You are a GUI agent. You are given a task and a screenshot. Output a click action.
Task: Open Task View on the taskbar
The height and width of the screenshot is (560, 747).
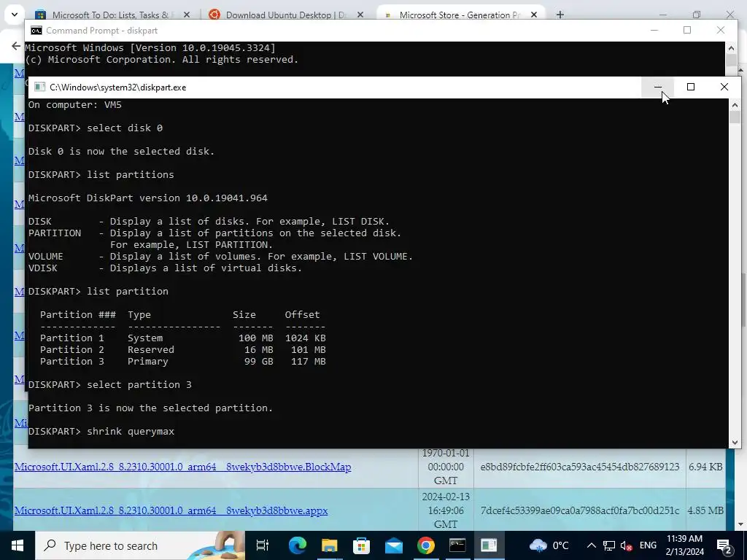[x=263, y=545]
